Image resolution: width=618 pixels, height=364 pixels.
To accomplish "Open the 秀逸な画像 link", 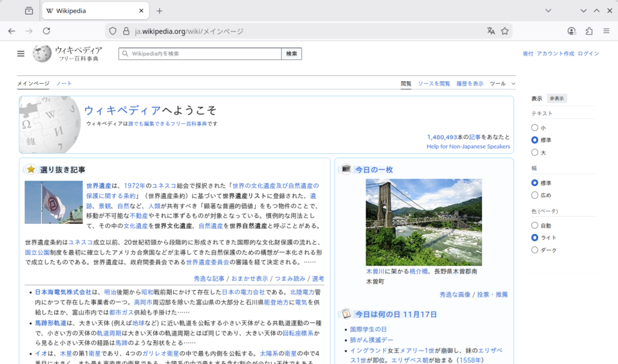I will 455,295.
